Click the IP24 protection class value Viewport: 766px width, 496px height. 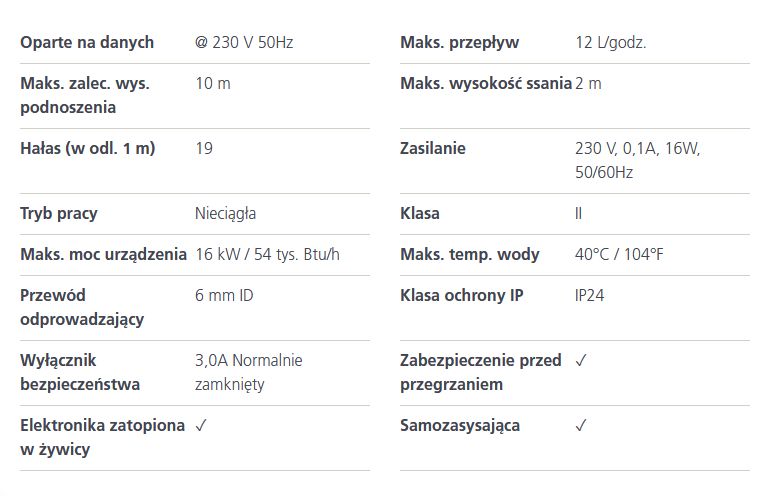tap(590, 296)
